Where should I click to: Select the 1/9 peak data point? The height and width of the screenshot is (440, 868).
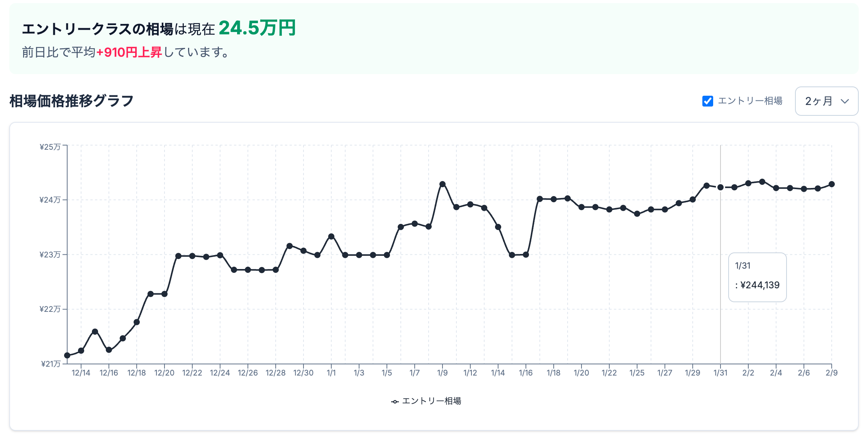442,184
